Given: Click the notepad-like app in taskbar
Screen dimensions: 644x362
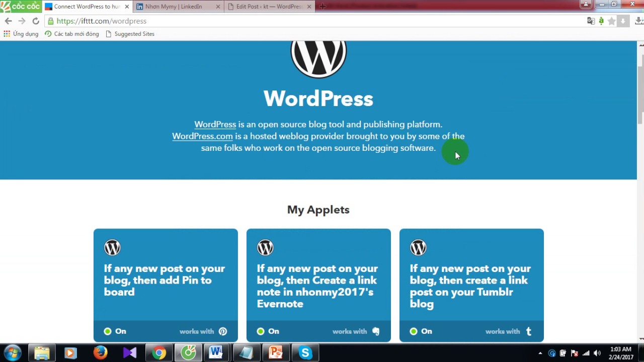Looking at the screenshot, I should pyautogui.click(x=246, y=353).
